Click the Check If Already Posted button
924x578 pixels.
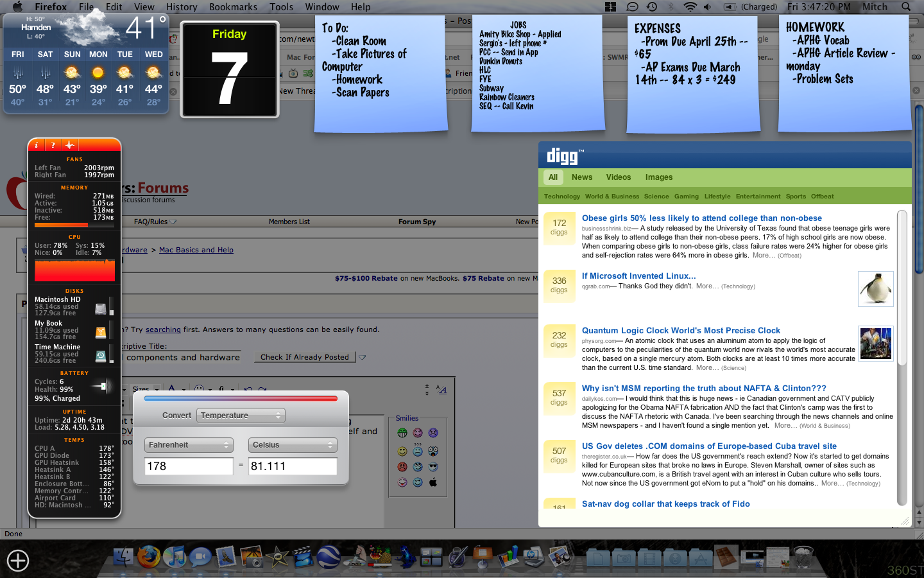(x=305, y=357)
